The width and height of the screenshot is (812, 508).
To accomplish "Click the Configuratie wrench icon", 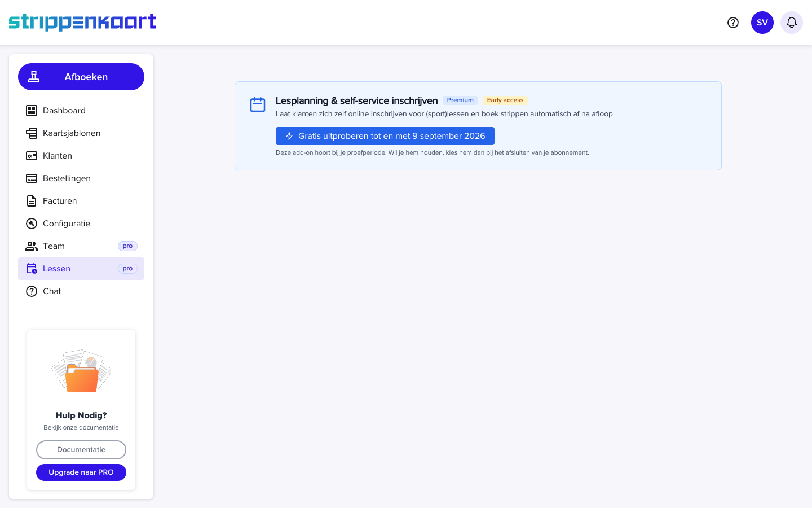I will pos(32,224).
